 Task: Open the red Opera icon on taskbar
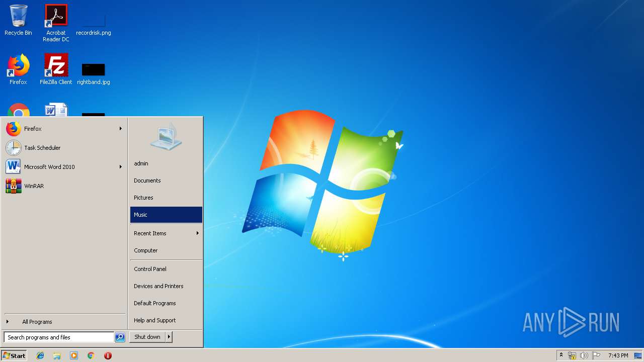coord(108,355)
